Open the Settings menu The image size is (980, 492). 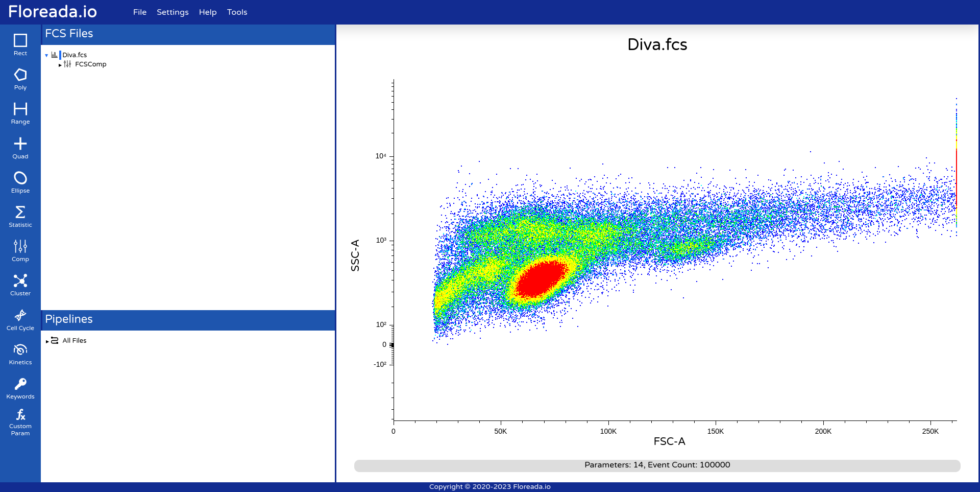click(173, 12)
